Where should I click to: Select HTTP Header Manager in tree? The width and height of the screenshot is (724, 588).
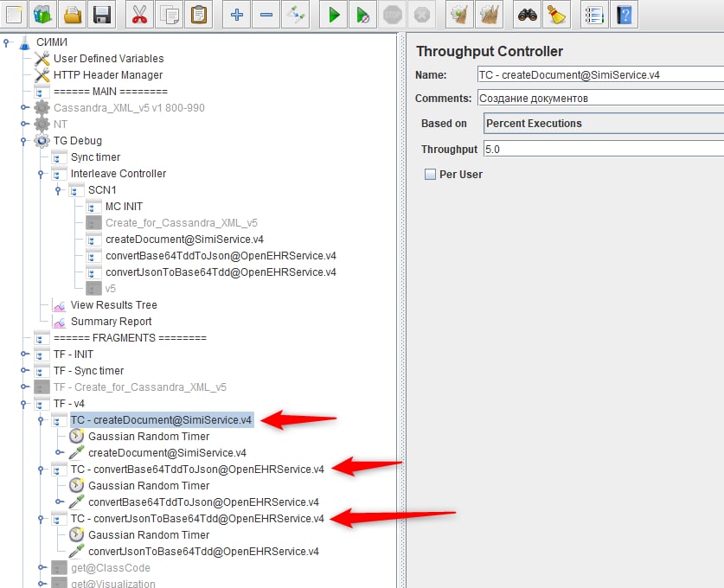tap(108, 74)
